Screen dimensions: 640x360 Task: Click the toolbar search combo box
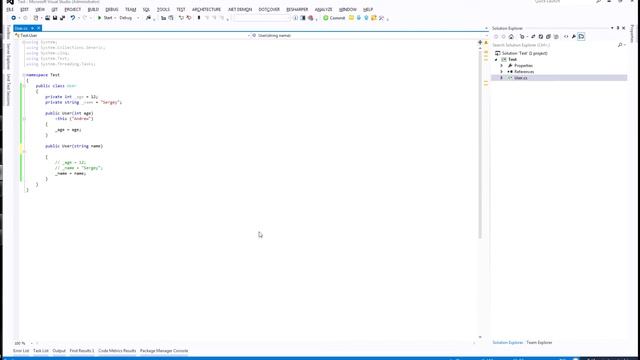[262, 18]
